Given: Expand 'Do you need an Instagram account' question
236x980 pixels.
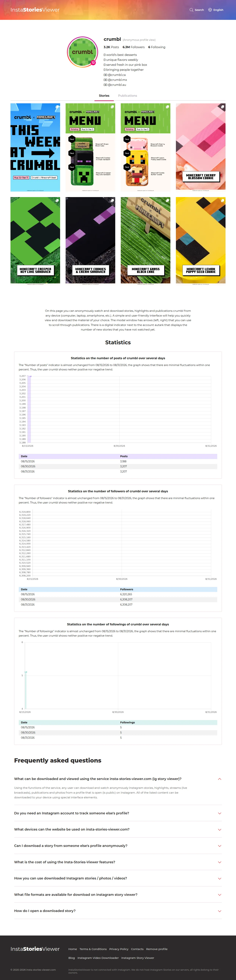Looking at the screenshot, I should click(118, 813).
